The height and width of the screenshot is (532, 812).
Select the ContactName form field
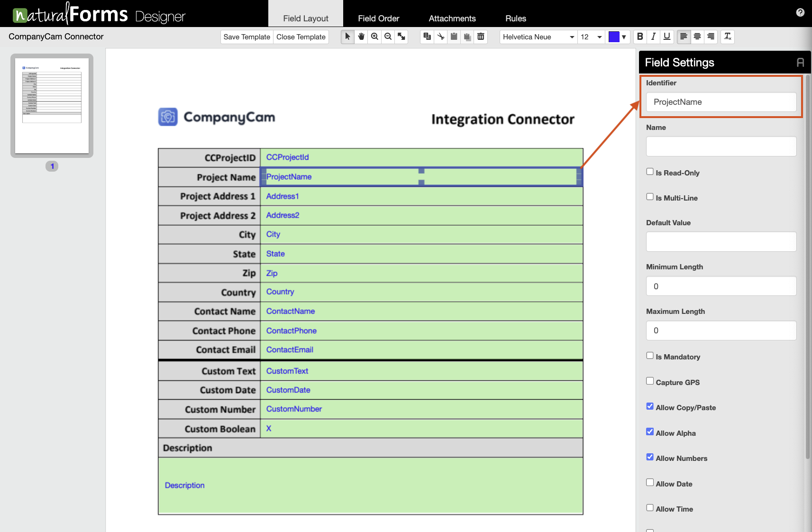421,311
